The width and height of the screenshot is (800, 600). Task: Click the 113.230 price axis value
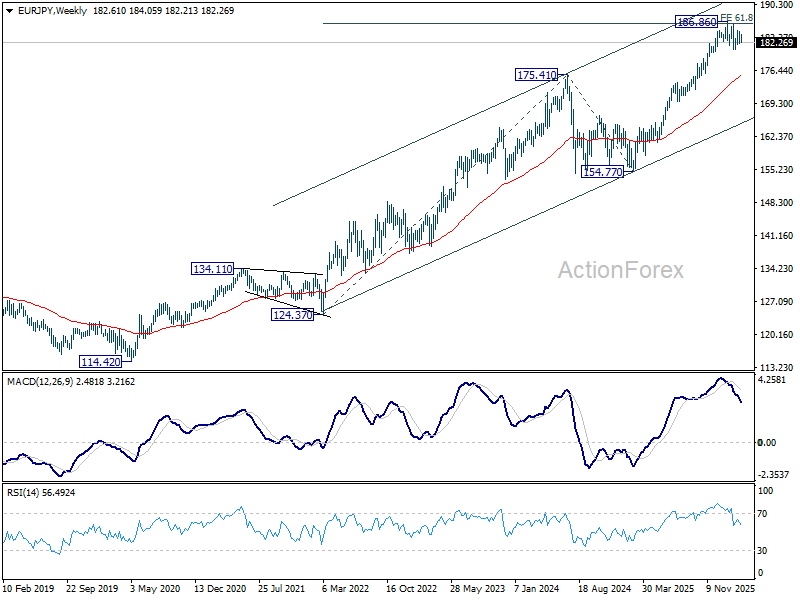point(777,367)
